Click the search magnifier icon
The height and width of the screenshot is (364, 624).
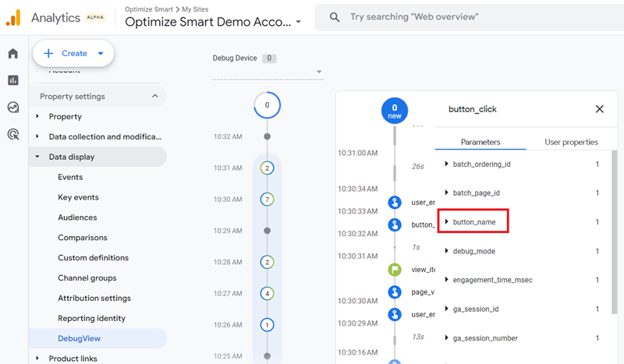[335, 17]
